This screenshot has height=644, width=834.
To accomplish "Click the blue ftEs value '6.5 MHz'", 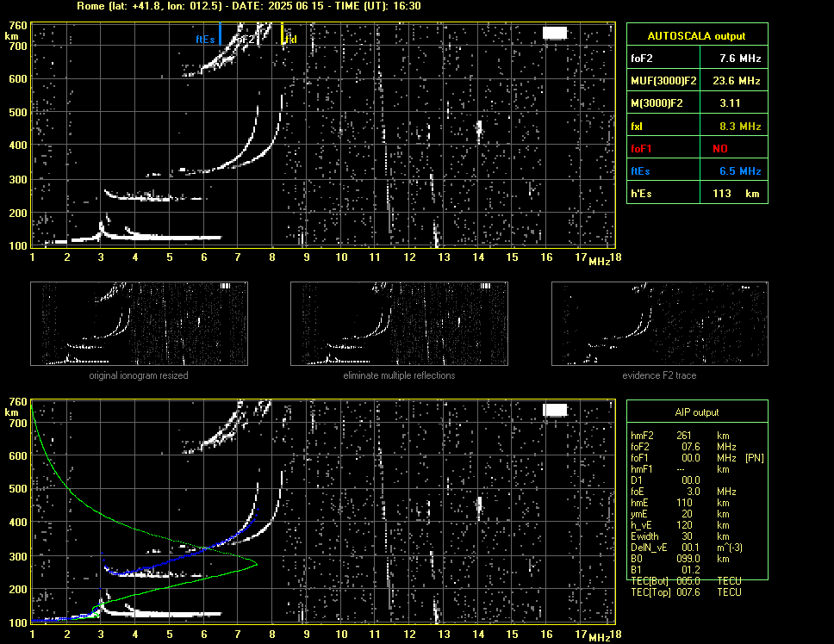I will pyautogui.click(x=740, y=171).
